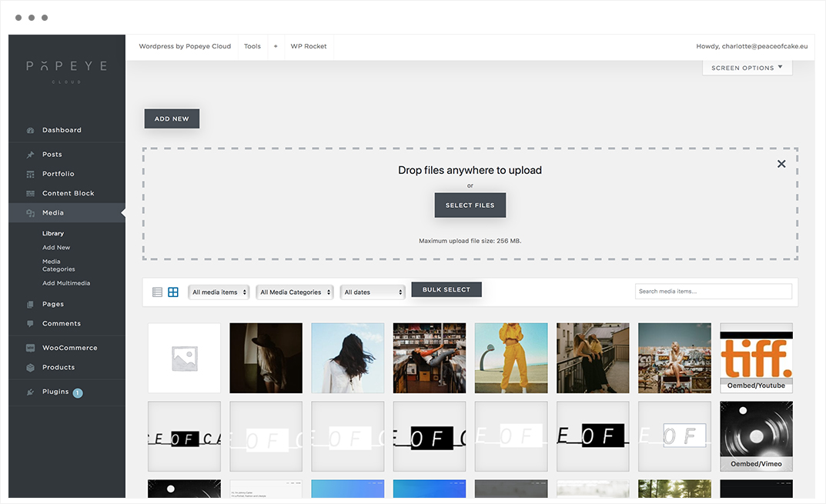Click the Pages sidebar icon
The image size is (826, 504).
(x=31, y=304)
